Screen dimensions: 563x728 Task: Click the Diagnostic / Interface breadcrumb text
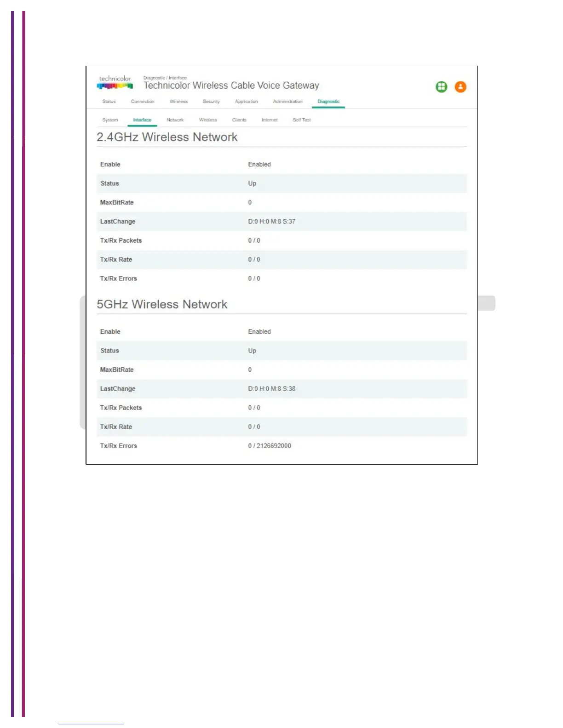165,78
